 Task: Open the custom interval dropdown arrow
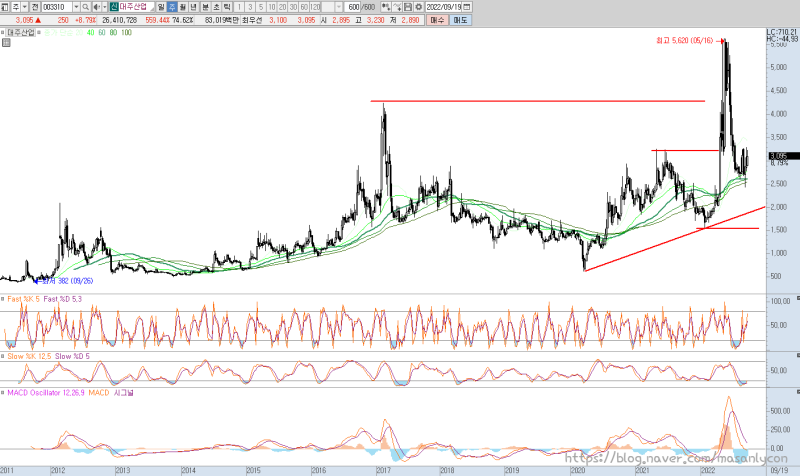[x=339, y=7]
